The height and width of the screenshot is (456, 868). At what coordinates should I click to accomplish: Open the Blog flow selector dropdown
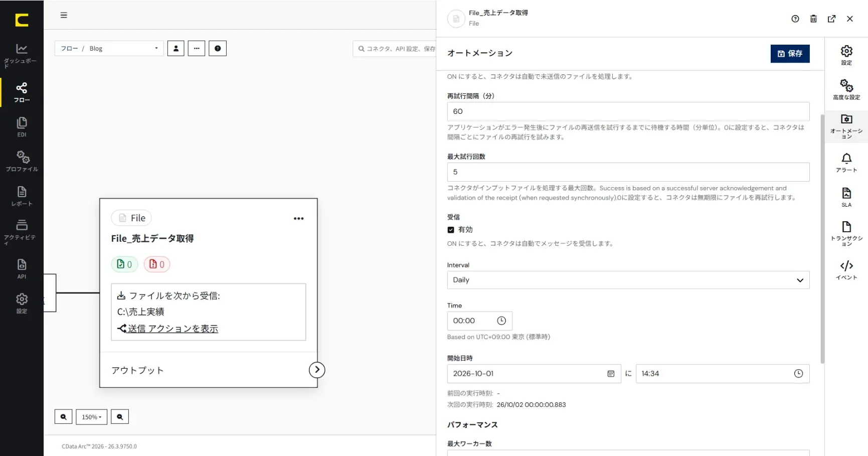pyautogui.click(x=109, y=48)
